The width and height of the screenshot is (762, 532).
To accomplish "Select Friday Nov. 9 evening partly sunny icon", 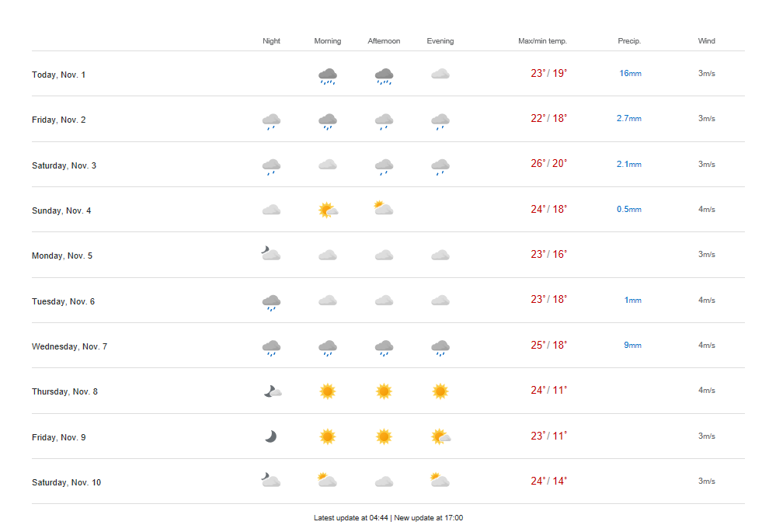I will click(x=440, y=436).
